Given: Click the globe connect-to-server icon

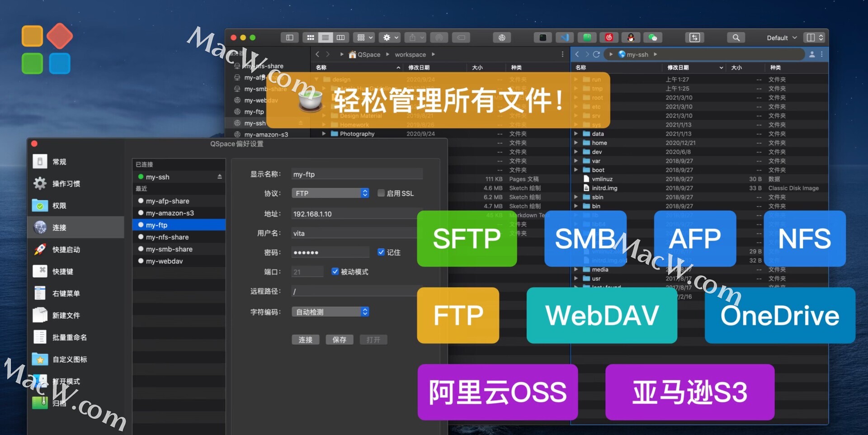Looking at the screenshot, I should (x=502, y=38).
